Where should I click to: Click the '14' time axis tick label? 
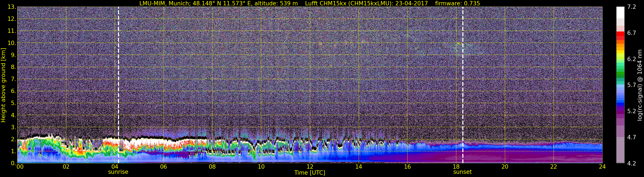[358, 167]
